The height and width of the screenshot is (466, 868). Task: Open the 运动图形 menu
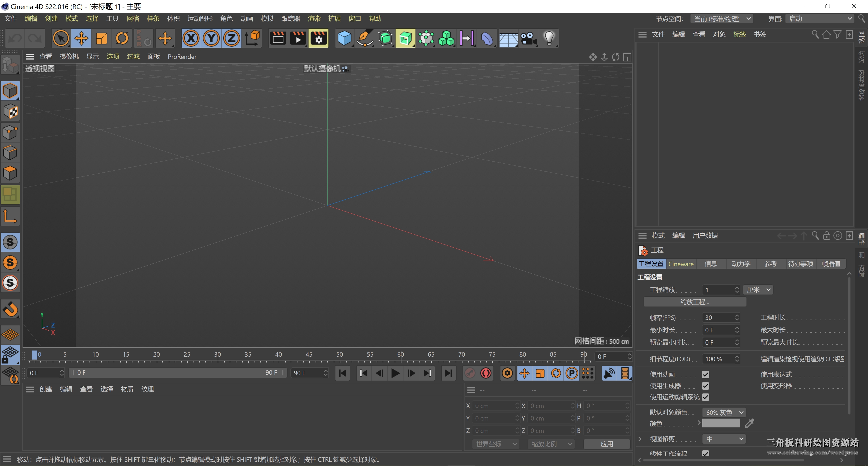pos(200,19)
